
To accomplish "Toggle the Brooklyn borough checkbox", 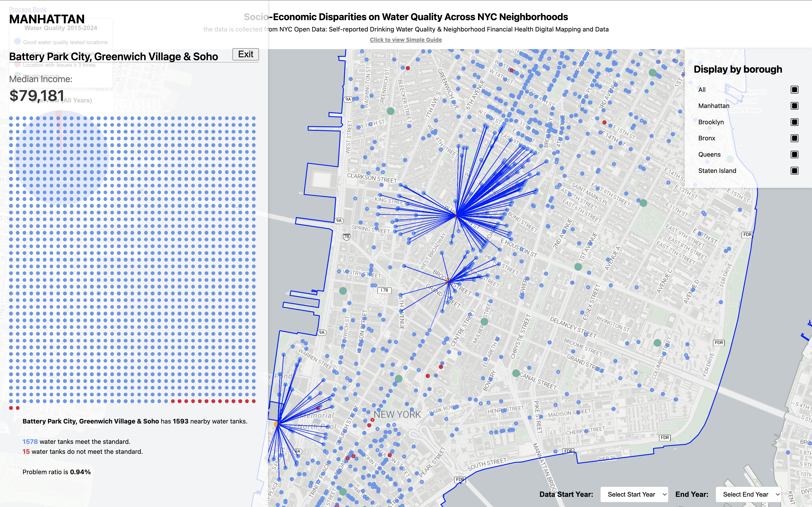I will pyautogui.click(x=794, y=122).
